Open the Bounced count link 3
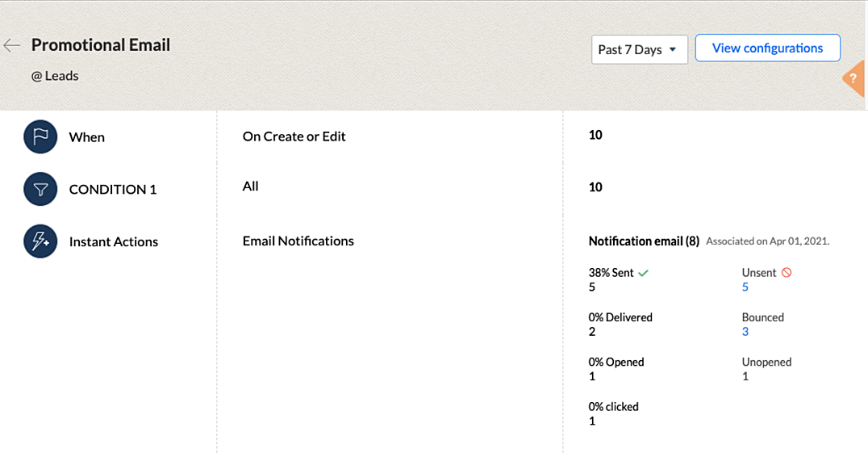868x457 pixels. 745,332
